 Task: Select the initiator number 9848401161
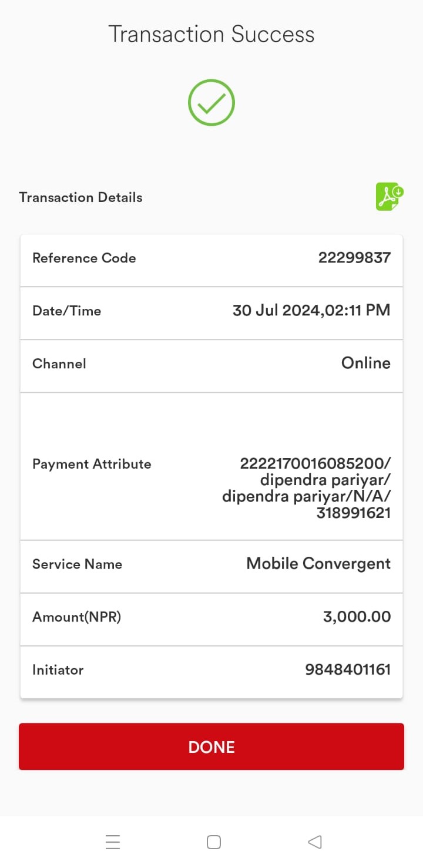pos(348,669)
